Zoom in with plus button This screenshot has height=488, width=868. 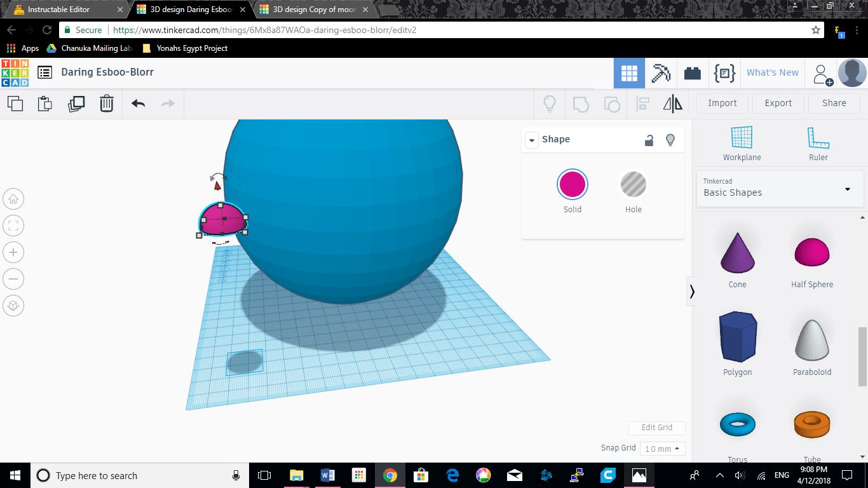(13, 252)
